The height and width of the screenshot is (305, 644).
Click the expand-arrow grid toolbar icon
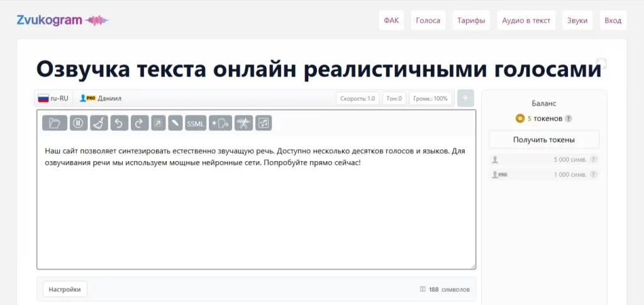pyautogui.click(x=158, y=123)
